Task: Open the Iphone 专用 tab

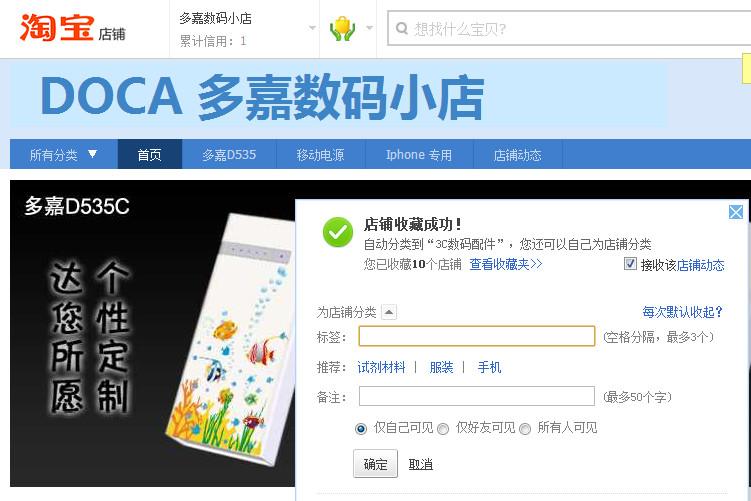Action: click(419, 154)
